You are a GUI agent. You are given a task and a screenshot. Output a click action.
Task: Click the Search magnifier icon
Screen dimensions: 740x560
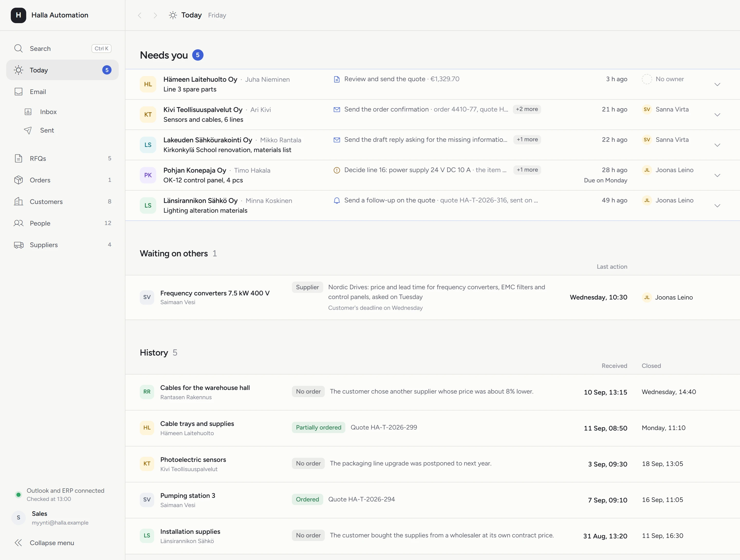click(18, 49)
